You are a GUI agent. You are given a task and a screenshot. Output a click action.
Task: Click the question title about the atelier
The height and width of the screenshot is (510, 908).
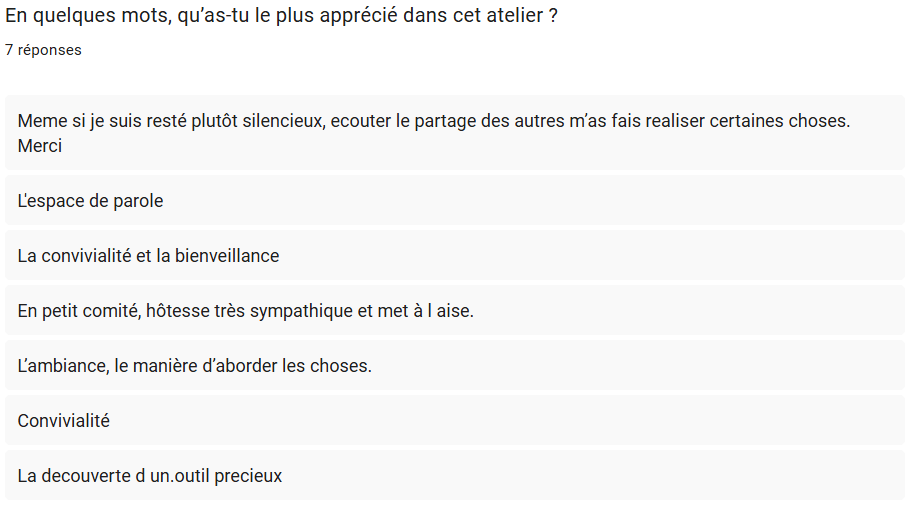tap(281, 16)
